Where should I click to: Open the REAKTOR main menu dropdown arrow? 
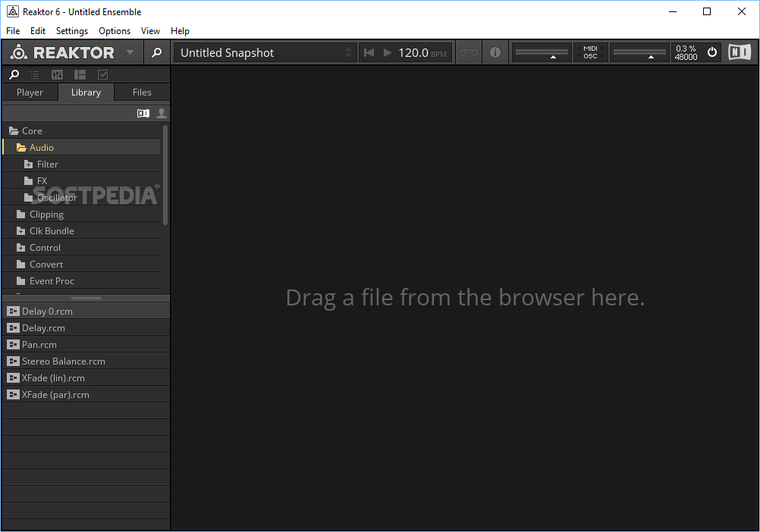pos(130,52)
